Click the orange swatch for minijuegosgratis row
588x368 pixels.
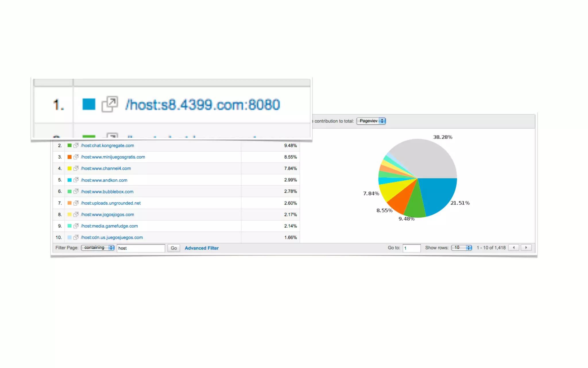point(69,157)
